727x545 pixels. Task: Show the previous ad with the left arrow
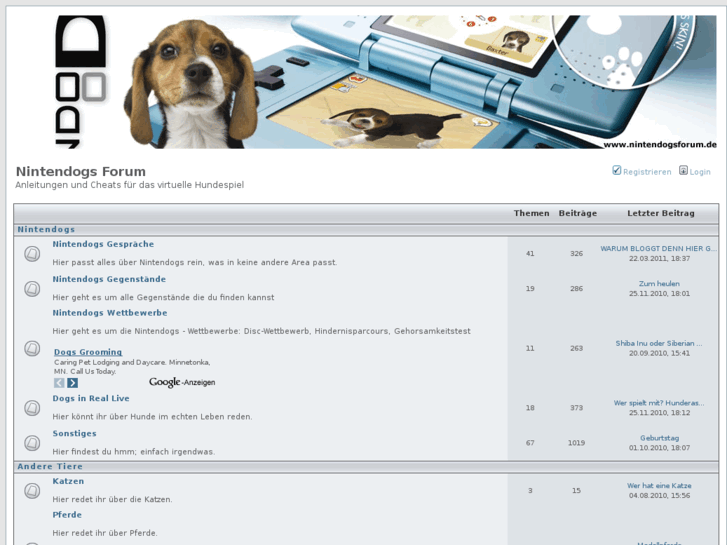click(59, 383)
